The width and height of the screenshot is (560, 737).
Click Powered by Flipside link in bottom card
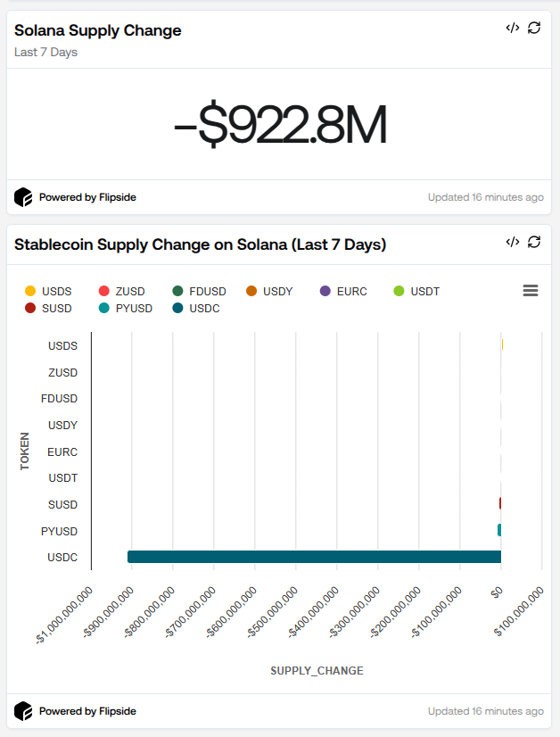[87, 711]
